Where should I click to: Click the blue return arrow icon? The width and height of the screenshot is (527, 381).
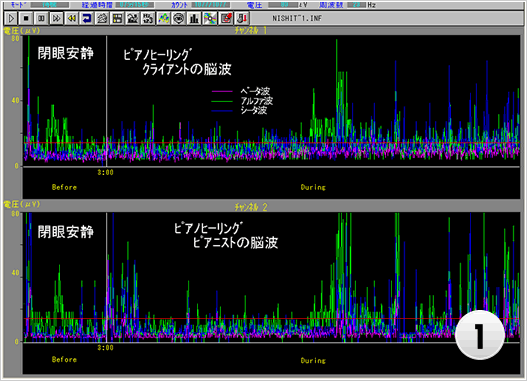pos(87,18)
